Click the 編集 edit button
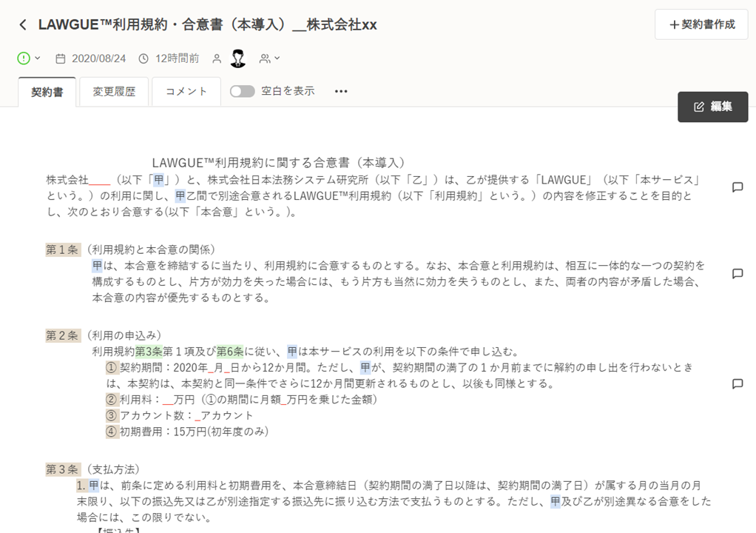This screenshot has height=533, width=756. pos(712,107)
